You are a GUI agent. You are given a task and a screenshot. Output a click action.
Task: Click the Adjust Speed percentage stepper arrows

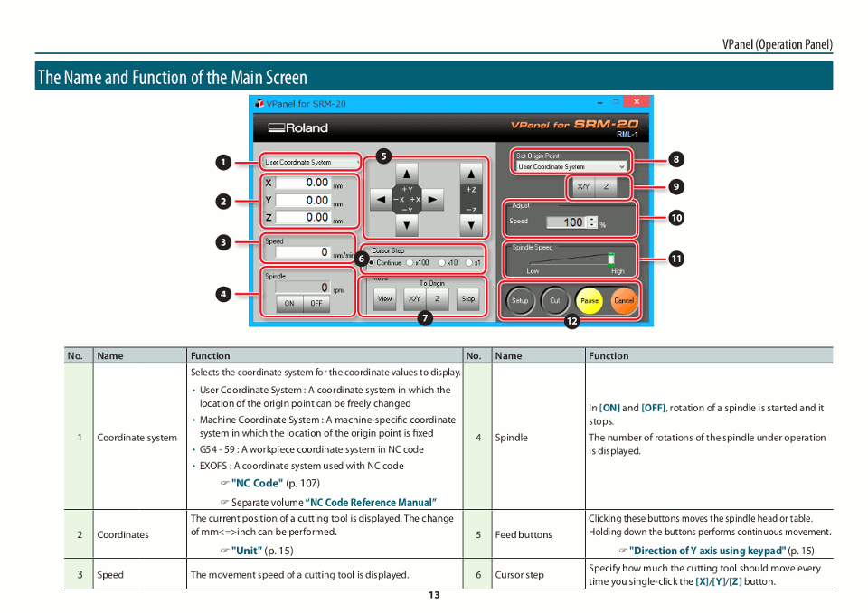592,222
